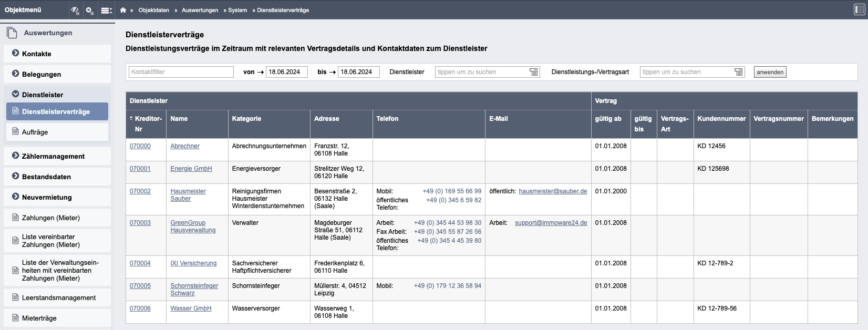868x330 pixels.
Task: Click mobile number +49 (0) 169 55 66 99
Action: point(452,191)
